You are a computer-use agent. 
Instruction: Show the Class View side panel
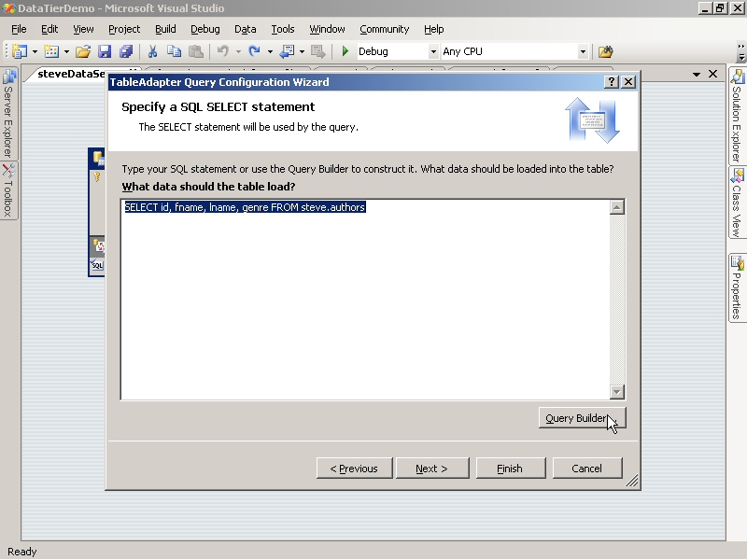coord(737,203)
